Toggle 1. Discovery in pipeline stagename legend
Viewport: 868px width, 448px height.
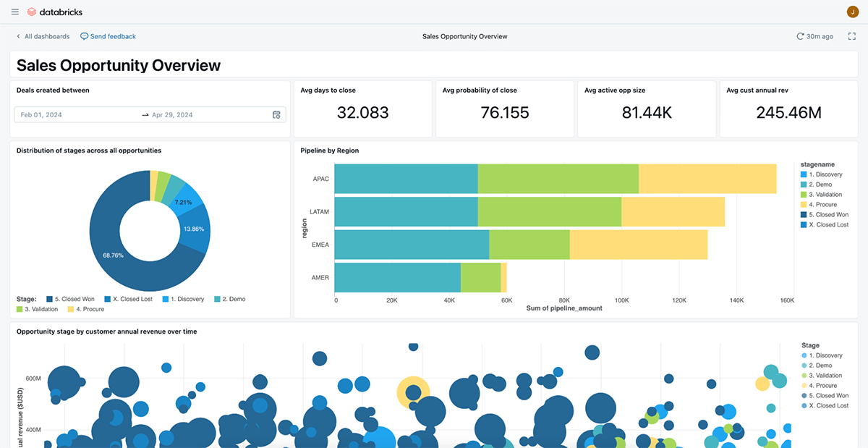pyautogui.click(x=825, y=174)
